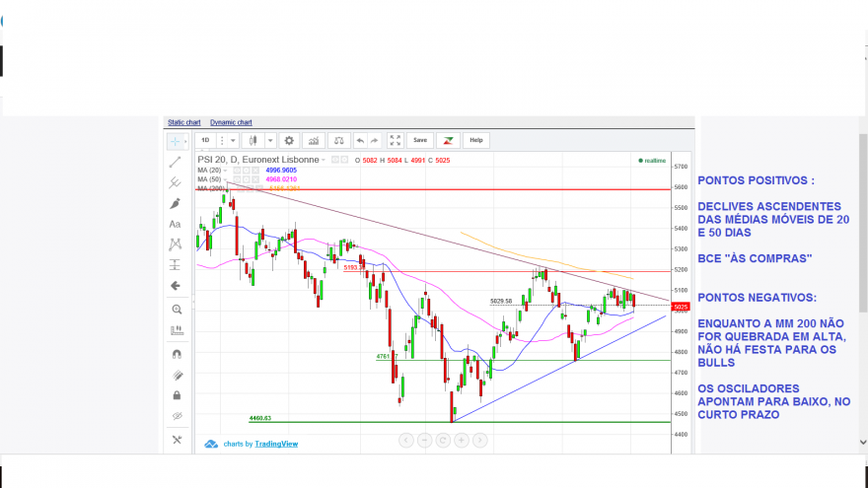The width and height of the screenshot is (868, 488).
Task: Open MA (20) indicator dropdown
Action: (x=225, y=171)
